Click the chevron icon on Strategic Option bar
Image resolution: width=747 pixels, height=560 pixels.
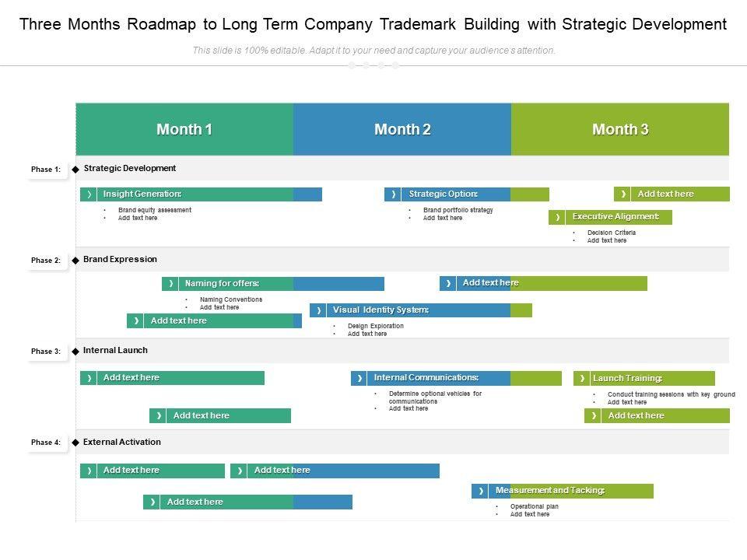394,194
